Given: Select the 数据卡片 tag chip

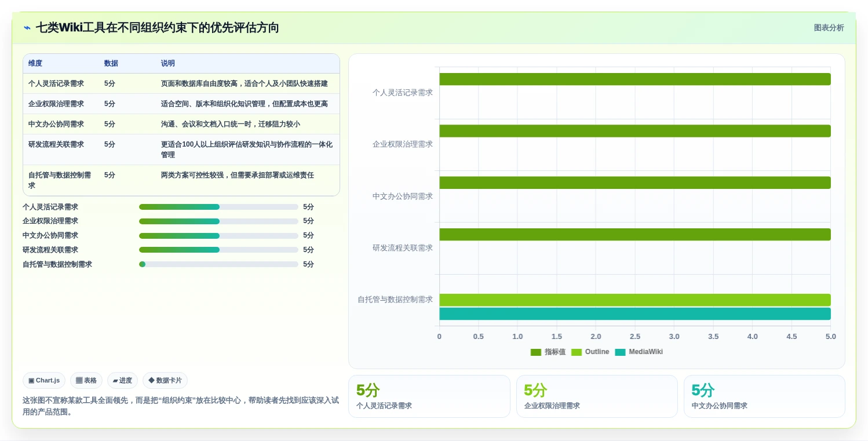Looking at the screenshot, I should point(165,381).
